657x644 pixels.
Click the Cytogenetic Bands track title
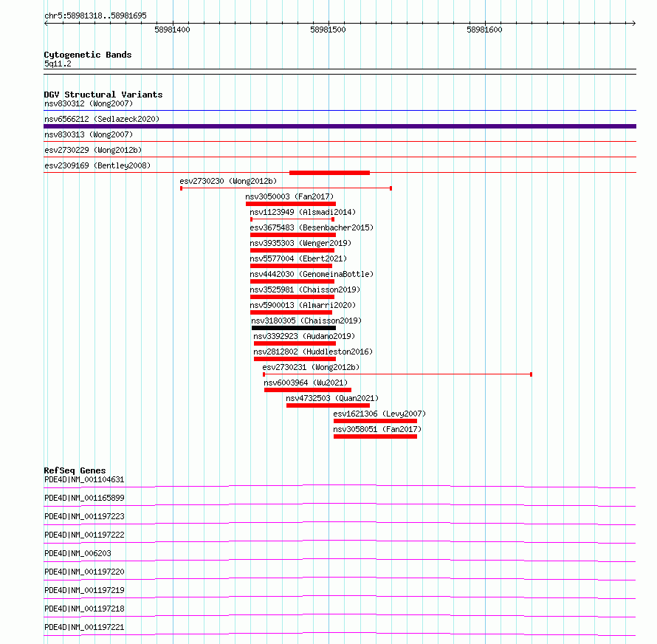point(88,55)
